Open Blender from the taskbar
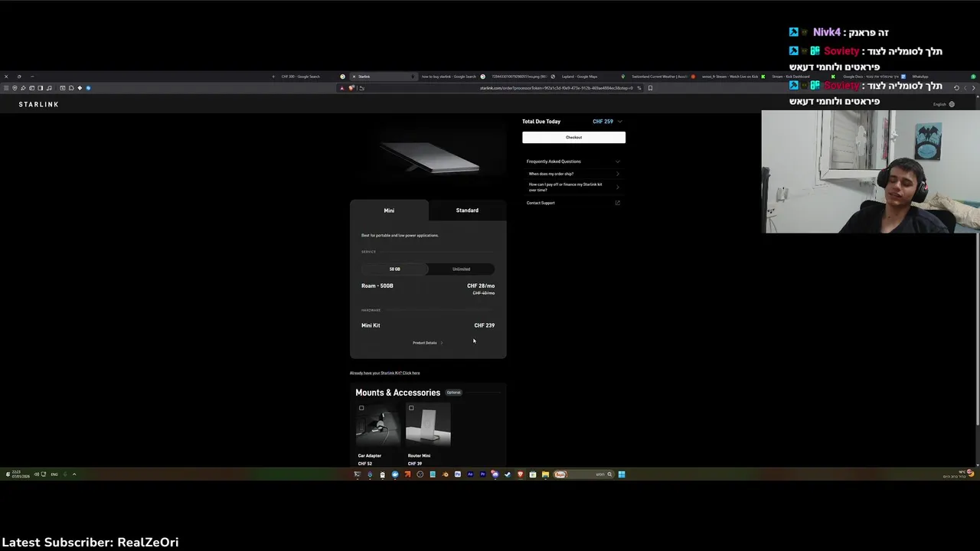This screenshot has height=551, width=980. click(x=445, y=474)
